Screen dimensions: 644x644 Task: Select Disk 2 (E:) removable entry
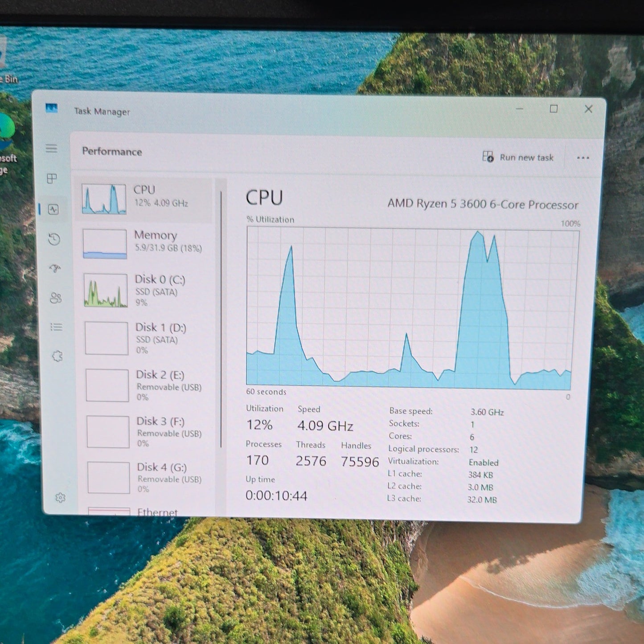(x=147, y=385)
